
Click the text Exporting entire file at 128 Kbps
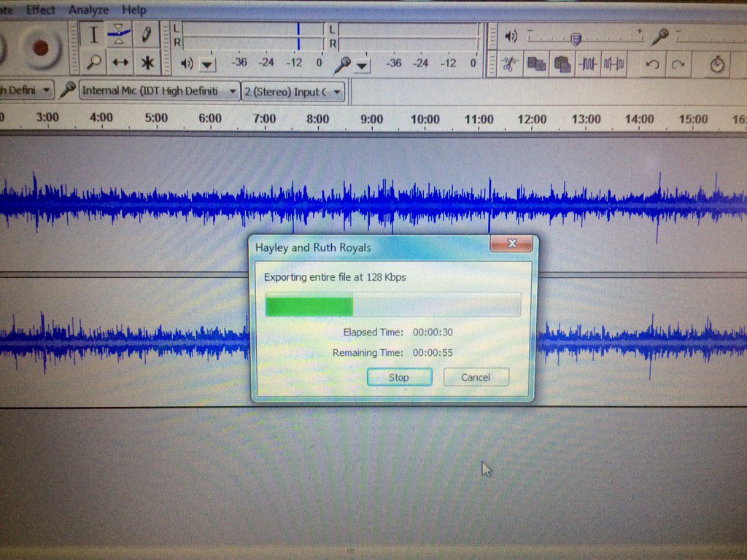(335, 277)
